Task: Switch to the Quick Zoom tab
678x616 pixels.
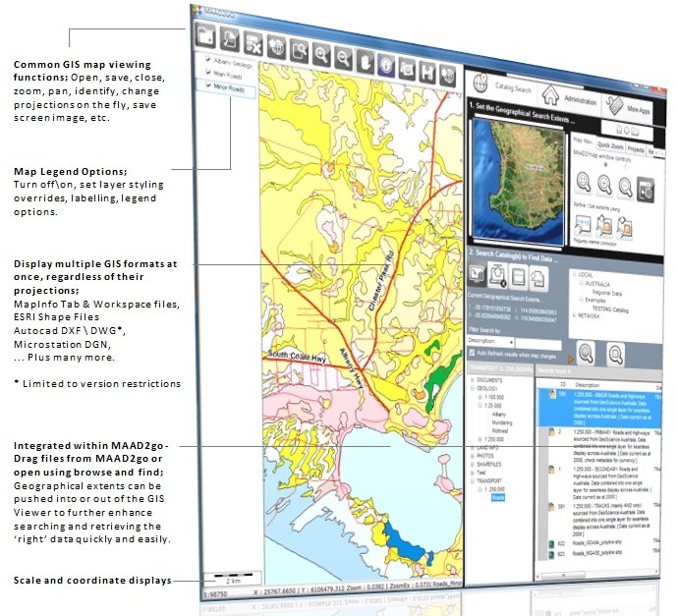Action: [610, 145]
